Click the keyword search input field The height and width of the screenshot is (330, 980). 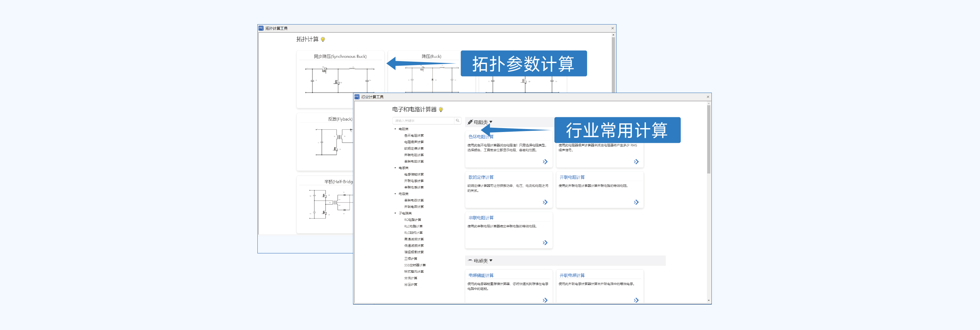[423, 121]
